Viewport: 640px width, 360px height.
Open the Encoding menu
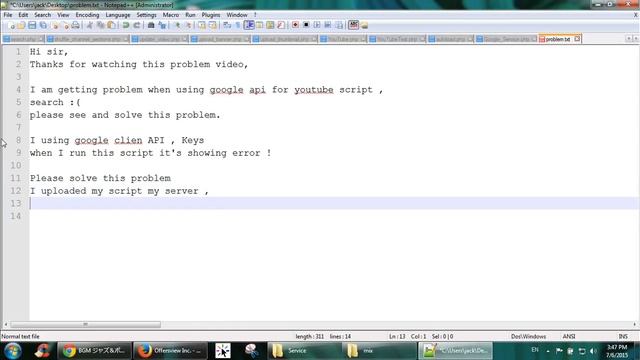87,15
